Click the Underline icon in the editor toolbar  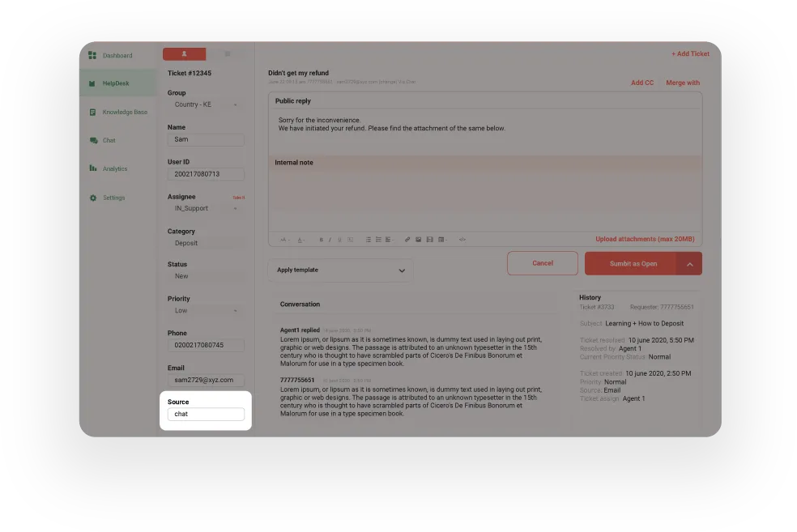[339, 239]
